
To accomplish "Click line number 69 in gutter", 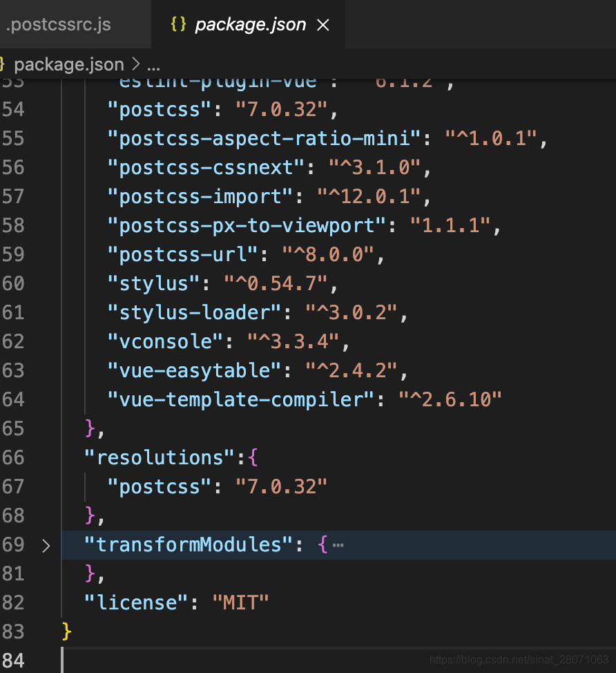I will [x=13, y=544].
